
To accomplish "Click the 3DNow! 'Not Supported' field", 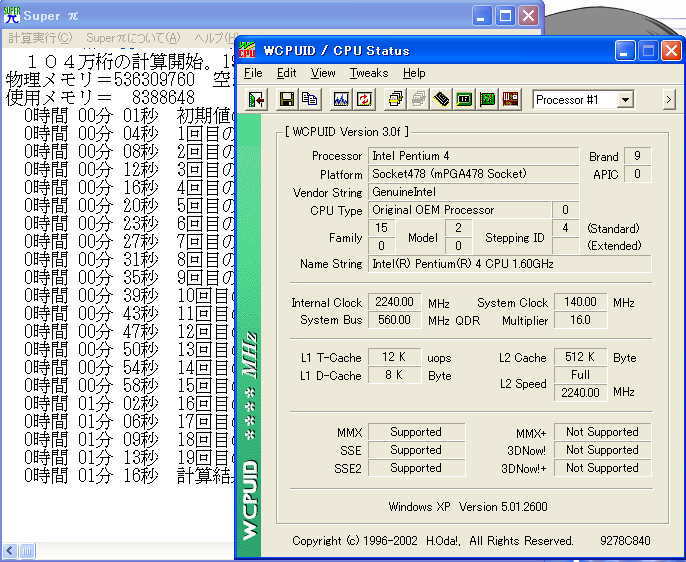I will (x=602, y=450).
